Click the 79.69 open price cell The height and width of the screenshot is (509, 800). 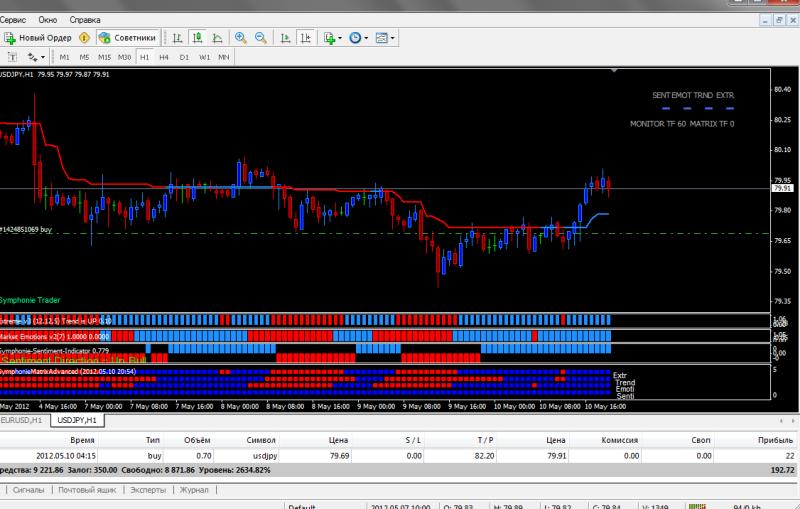point(339,456)
